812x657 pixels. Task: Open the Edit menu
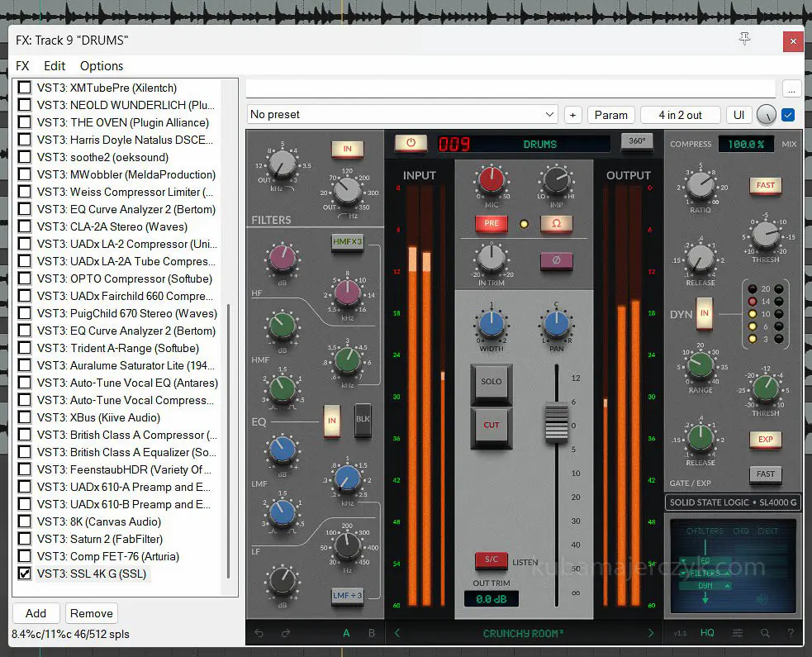55,66
